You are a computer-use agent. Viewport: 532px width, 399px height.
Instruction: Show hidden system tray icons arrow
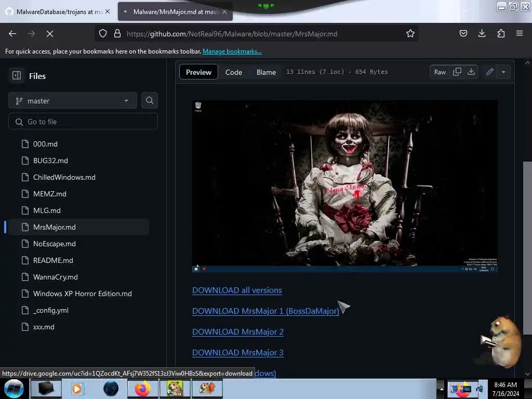click(x=442, y=389)
